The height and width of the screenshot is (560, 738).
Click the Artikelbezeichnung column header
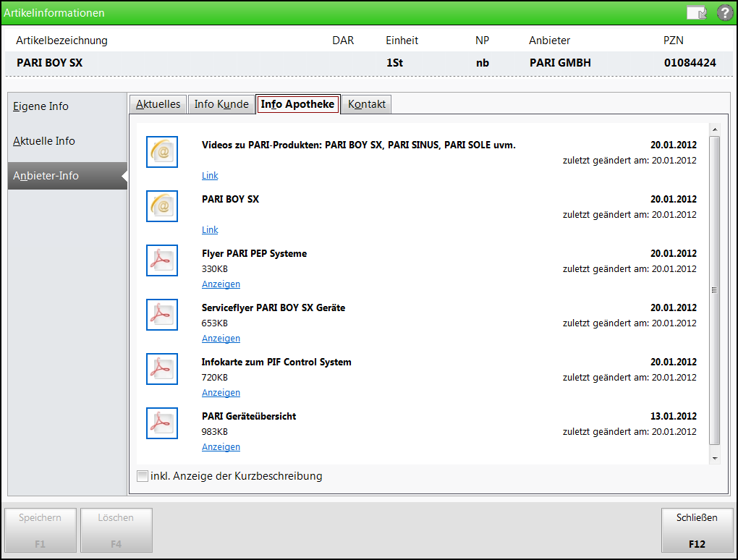click(61, 41)
